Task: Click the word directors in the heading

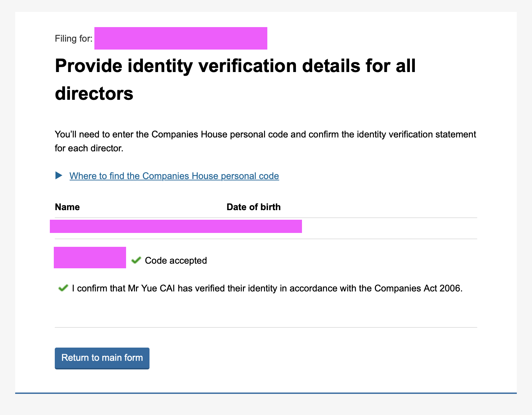Action: click(94, 94)
